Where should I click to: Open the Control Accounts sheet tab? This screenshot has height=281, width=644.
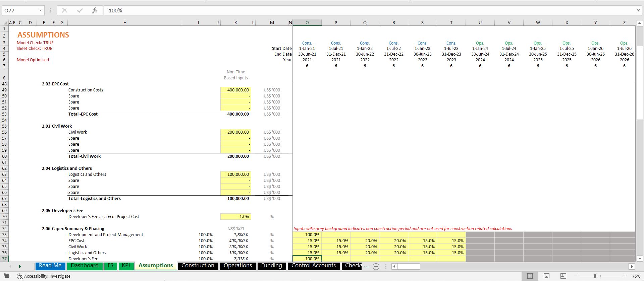pos(314,266)
